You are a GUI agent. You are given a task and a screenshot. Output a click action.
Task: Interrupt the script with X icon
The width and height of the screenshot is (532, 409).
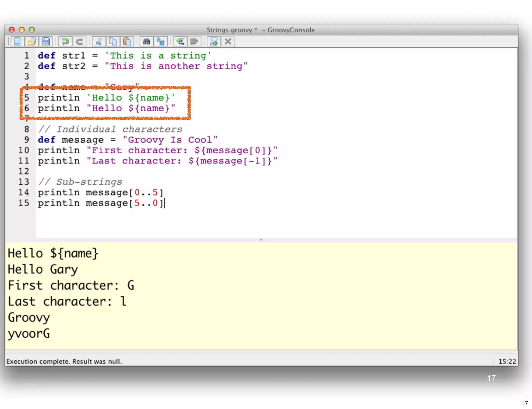(228, 42)
